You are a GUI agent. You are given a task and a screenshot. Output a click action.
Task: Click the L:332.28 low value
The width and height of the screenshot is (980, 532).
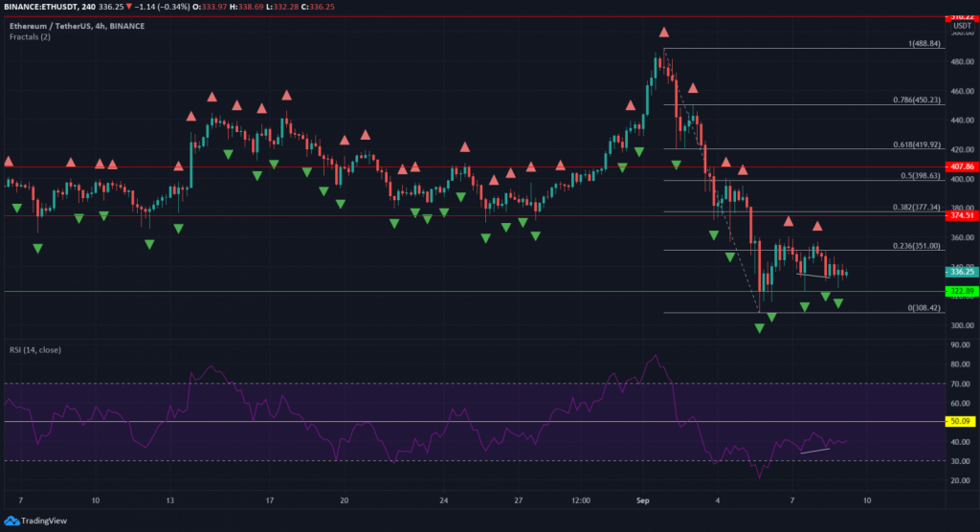pyautogui.click(x=282, y=7)
